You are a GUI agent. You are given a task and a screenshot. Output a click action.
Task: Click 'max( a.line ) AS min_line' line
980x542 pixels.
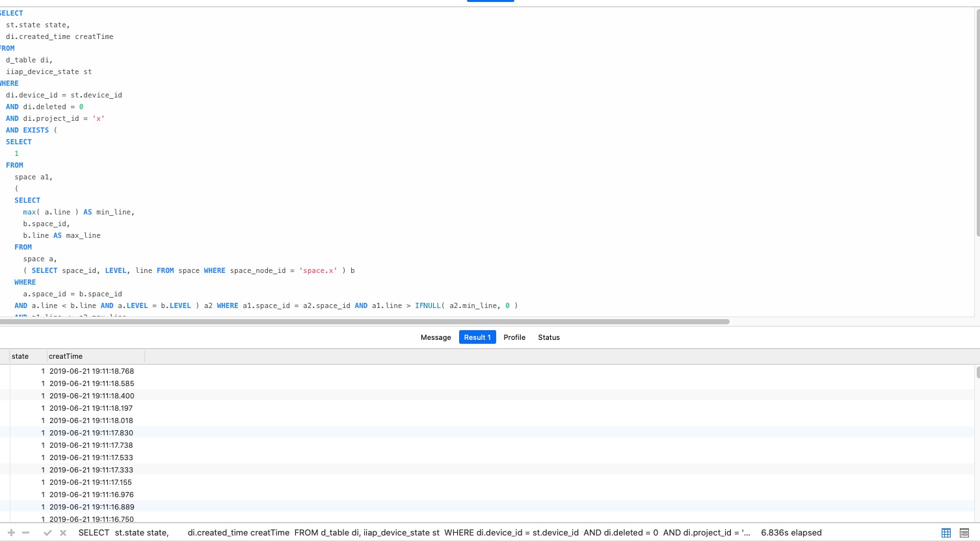79,212
